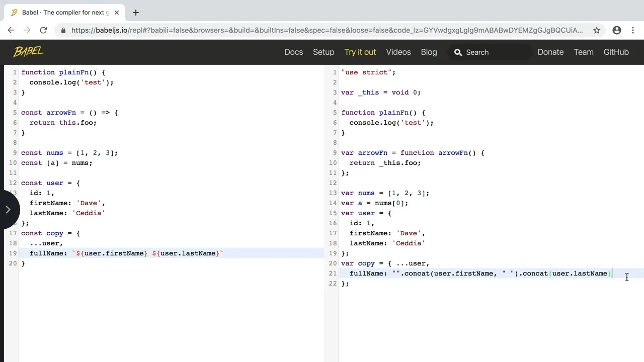Viewport: 644px width, 362px height.
Task: Click output line '"use strict";'
Action: (x=368, y=72)
